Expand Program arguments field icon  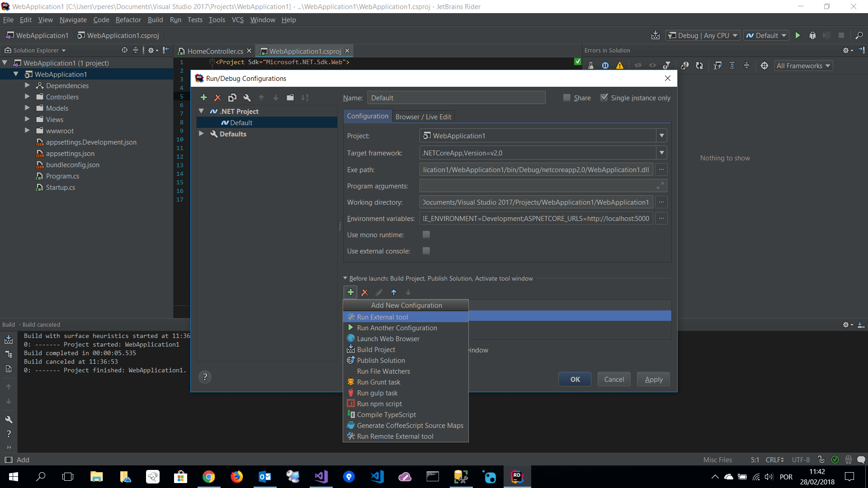(660, 186)
